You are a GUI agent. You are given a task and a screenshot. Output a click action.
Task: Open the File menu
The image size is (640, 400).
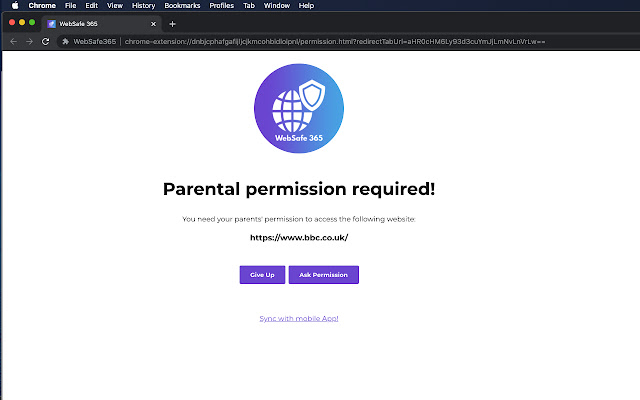[71, 5]
